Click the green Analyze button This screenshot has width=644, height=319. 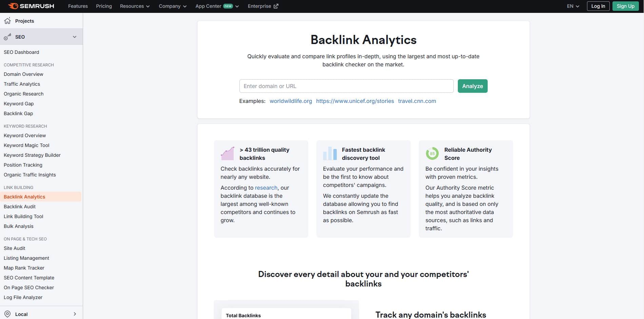472,86
